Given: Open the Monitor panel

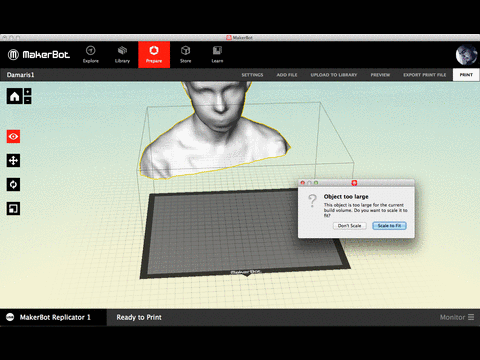Looking at the screenshot, I should [457, 317].
